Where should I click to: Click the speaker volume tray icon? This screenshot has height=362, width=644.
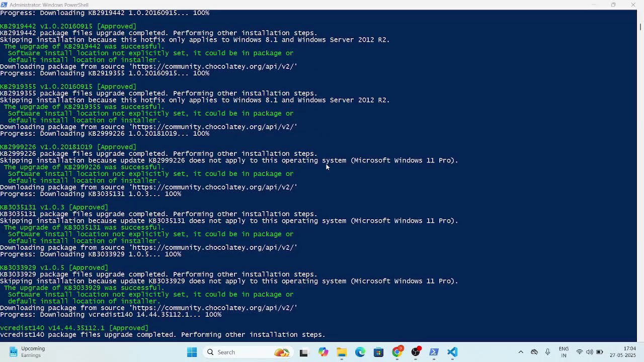[x=589, y=352]
